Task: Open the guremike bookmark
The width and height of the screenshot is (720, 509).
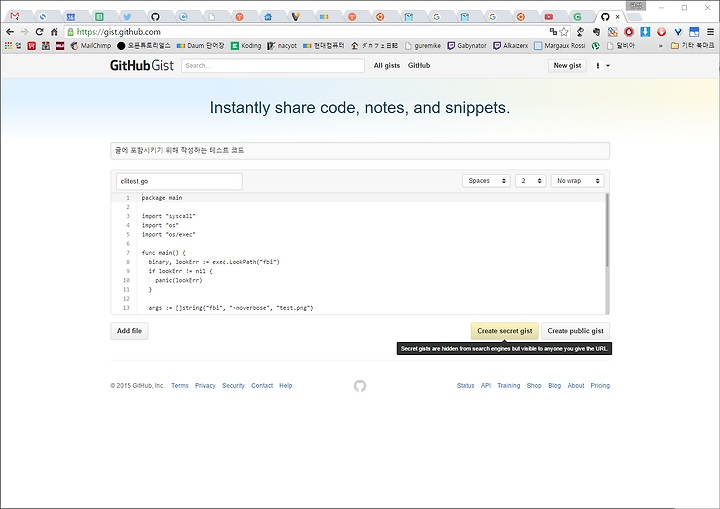Action: (423, 45)
